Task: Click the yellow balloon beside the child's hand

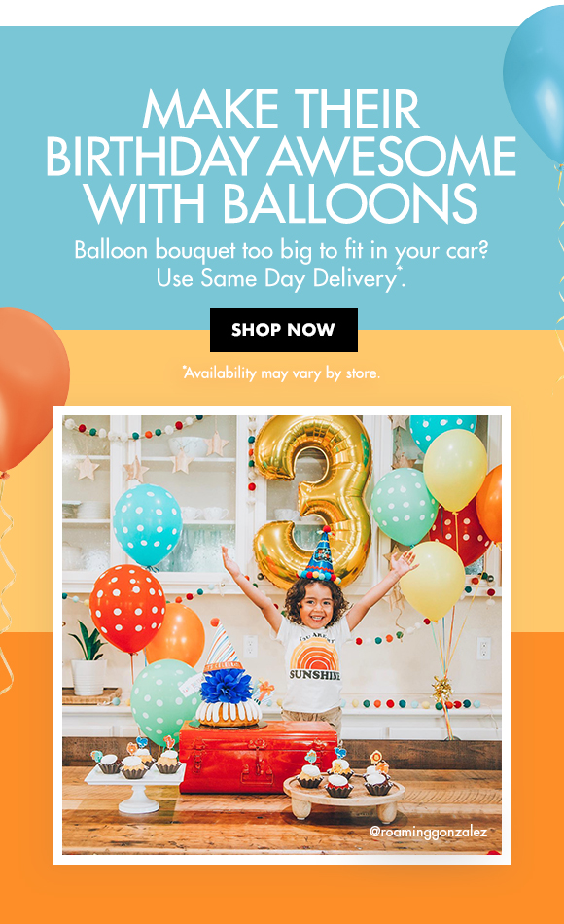Action: pos(433,581)
